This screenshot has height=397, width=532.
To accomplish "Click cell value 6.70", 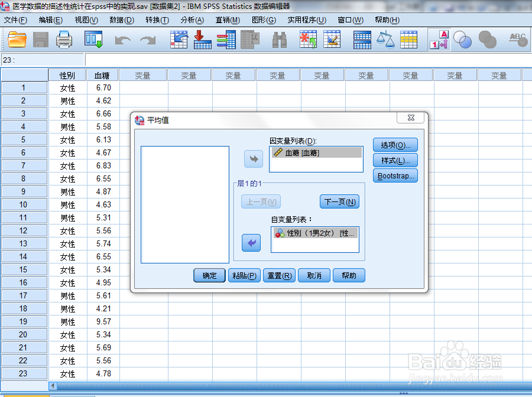I will [x=103, y=87].
